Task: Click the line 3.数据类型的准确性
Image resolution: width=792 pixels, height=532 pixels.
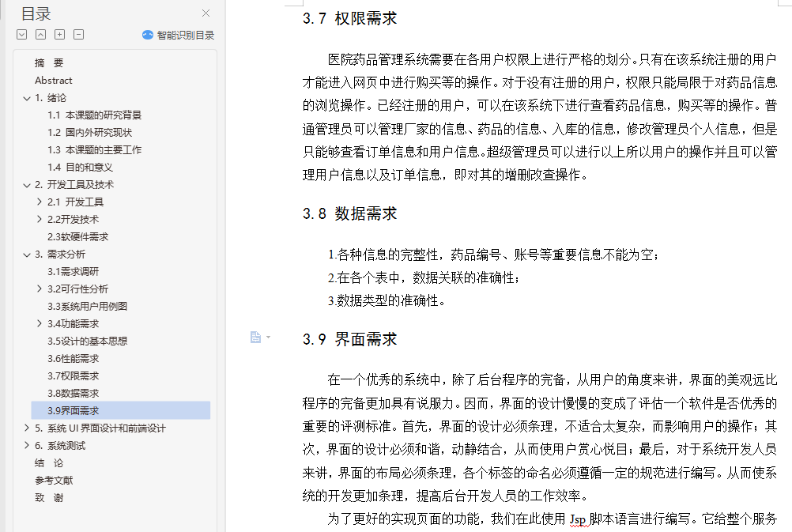Action: [387, 301]
